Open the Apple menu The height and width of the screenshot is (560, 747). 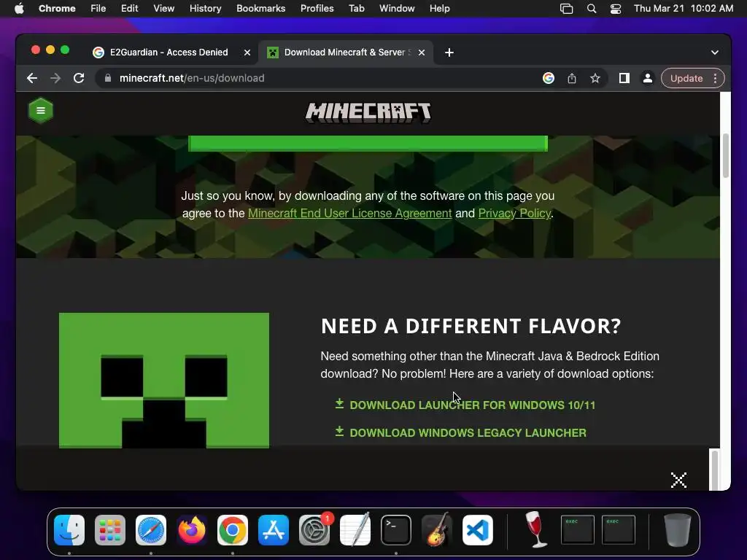pos(19,9)
